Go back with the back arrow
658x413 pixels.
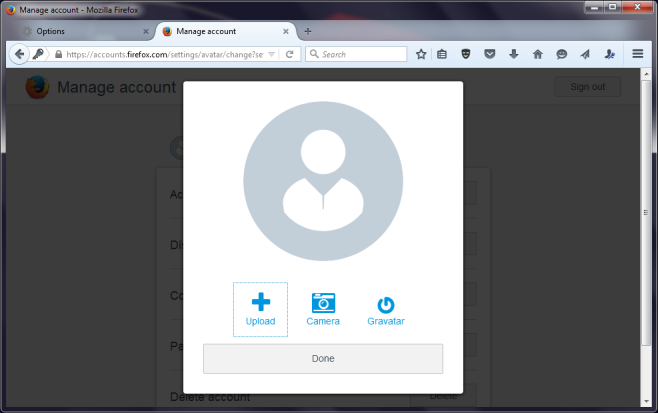coord(19,54)
